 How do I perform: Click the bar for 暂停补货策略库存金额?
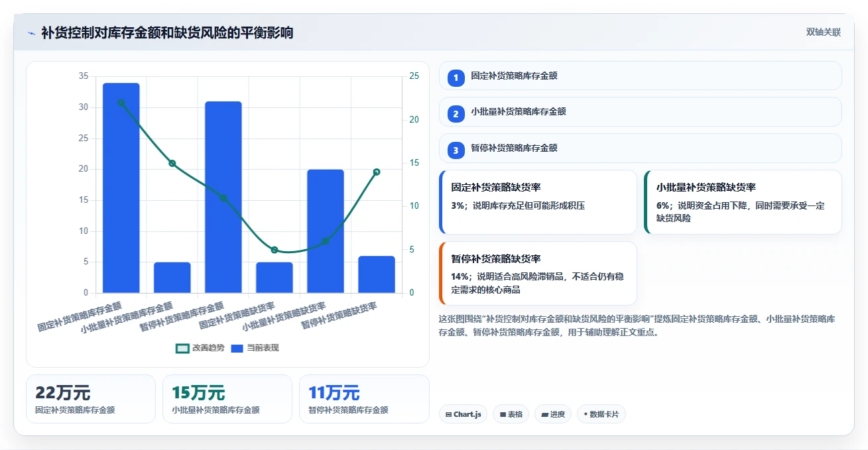(223, 197)
